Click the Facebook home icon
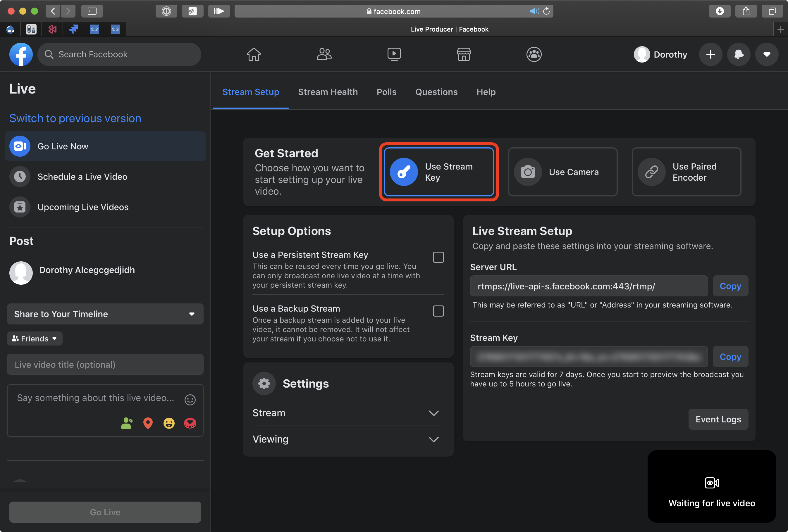 254,54
